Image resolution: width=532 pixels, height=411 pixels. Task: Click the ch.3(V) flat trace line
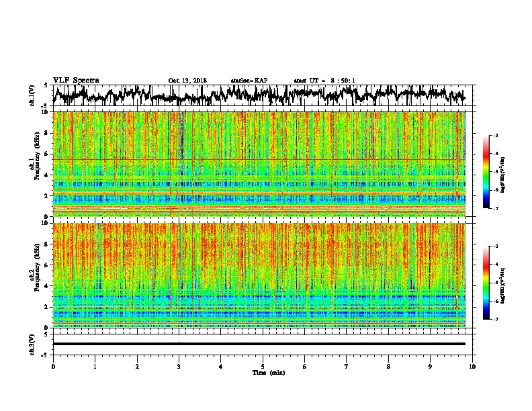pyautogui.click(x=259, y=344)
